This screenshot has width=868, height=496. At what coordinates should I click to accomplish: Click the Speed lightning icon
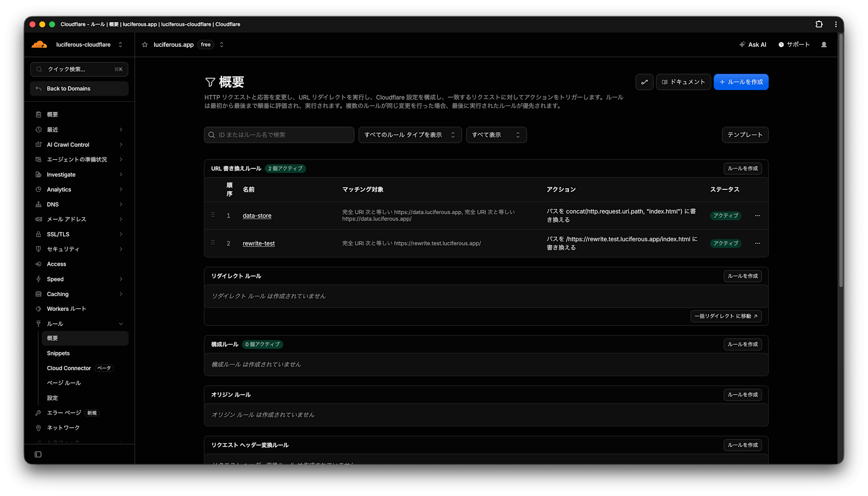(x=39, y=279)
